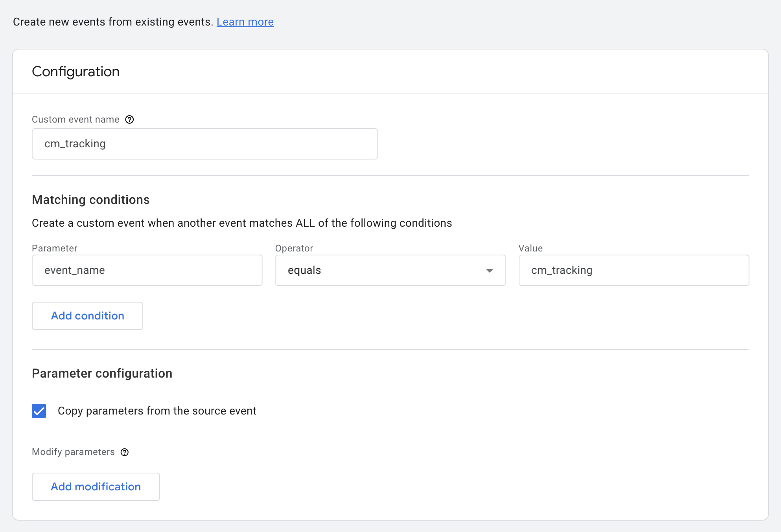Click the Modify parameters help icon
Screen dimensions: 781x532
[125, 452]
